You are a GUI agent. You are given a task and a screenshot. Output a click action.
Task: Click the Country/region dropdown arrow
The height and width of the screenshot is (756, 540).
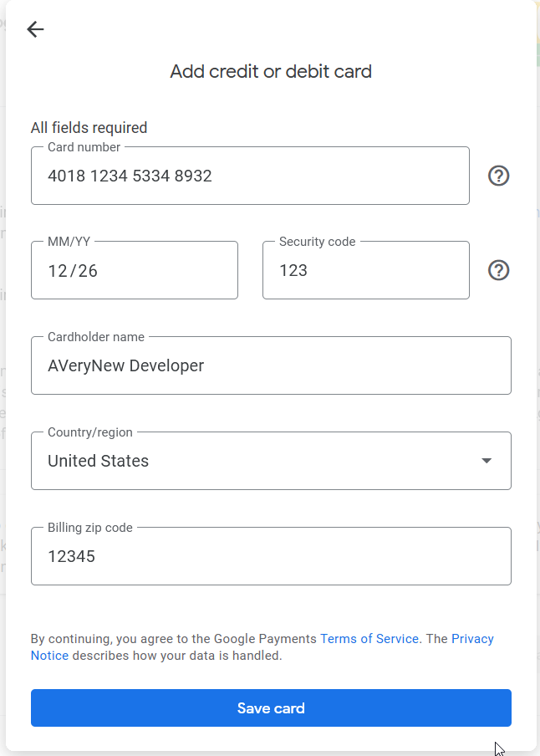(487, 461)
